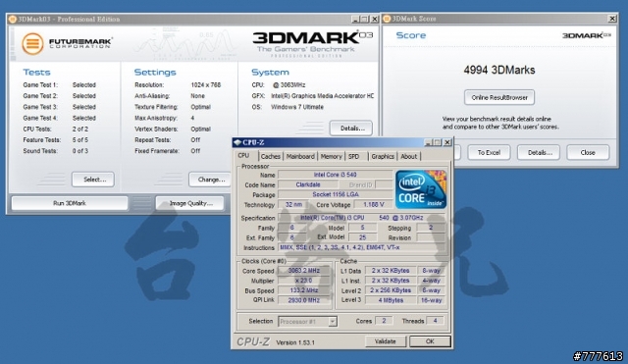Close the 3DMark03 Professional Edition window
The image size is (628, 364).
click(x=375, y=19)
